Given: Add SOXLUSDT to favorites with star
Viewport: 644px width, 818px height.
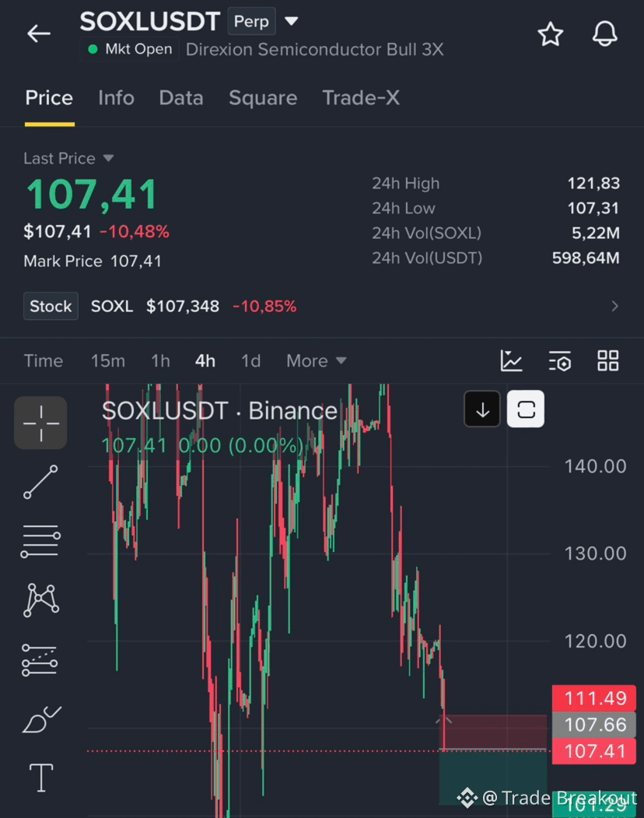Looking at the screenshot, I should tap(551, 34).
